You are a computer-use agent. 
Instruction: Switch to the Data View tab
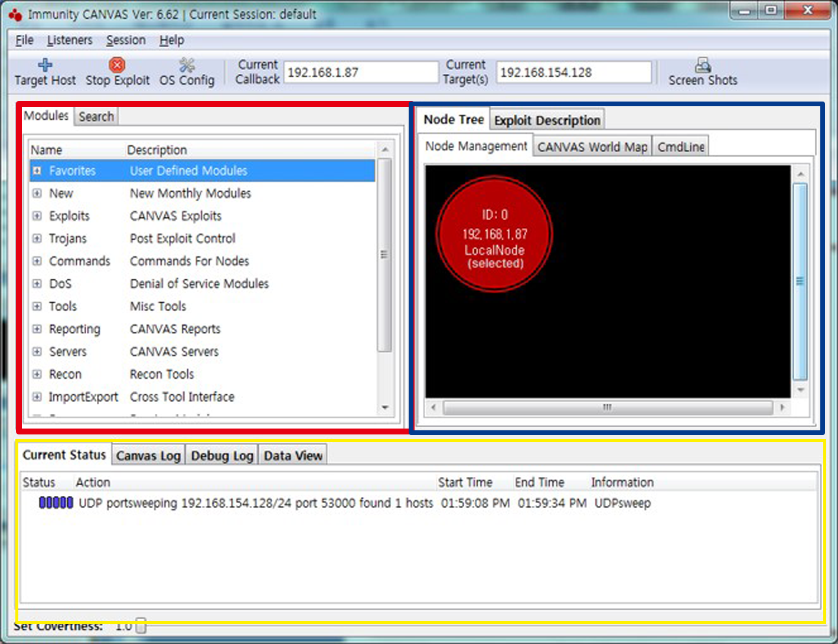pos(293,456)
